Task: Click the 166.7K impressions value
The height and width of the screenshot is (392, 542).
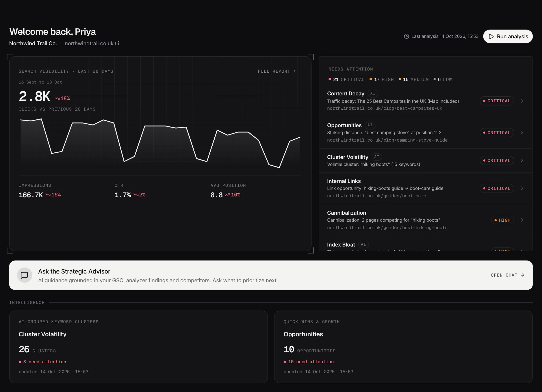Action: pyautogui.click(x=31, y=195)
